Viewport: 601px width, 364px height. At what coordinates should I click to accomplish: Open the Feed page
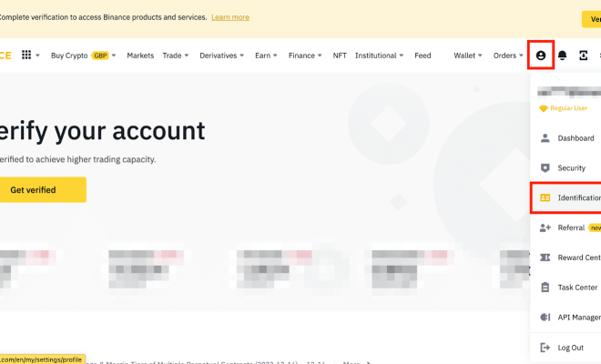click(x=423, y=56)
